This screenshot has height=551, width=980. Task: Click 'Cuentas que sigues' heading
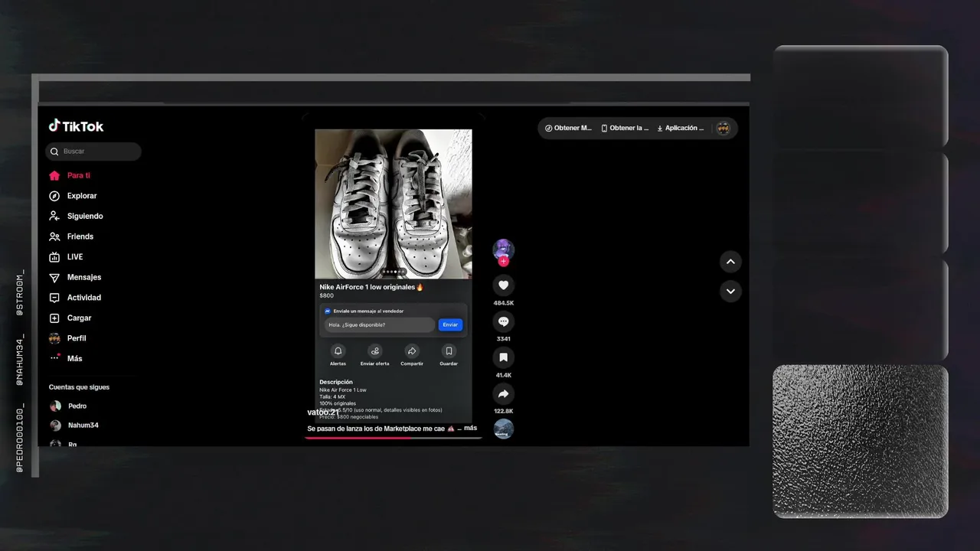coord(79,387)
